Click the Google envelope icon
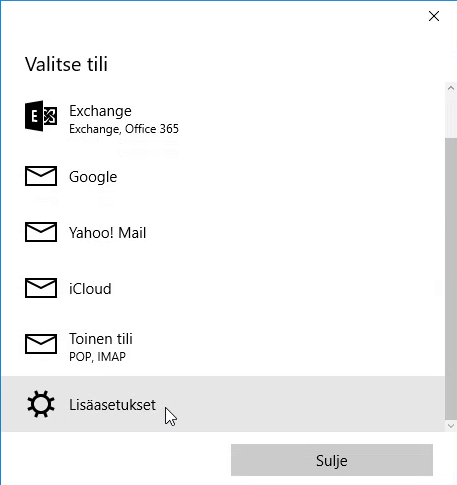This screenshot has width=457, height=485. coord(41,176)
